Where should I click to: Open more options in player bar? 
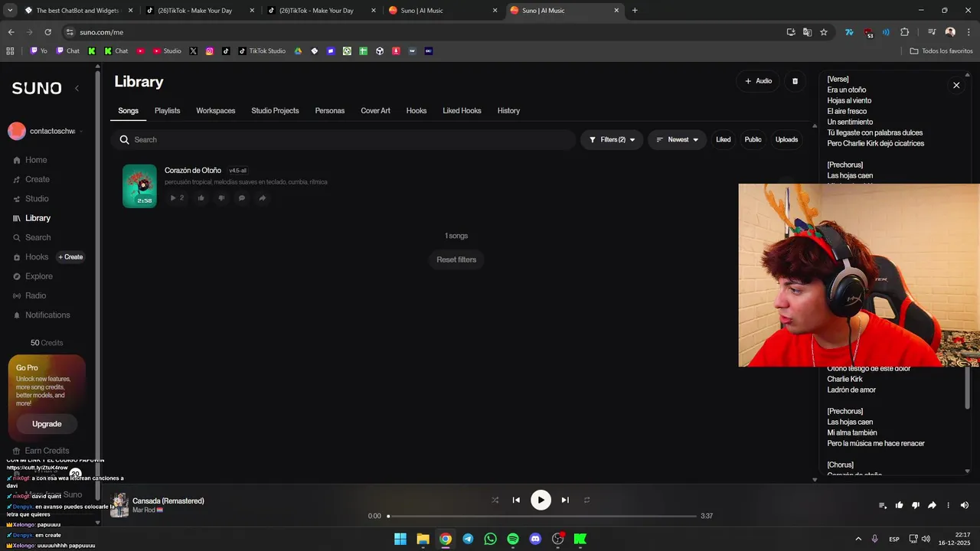pos(948,505)
